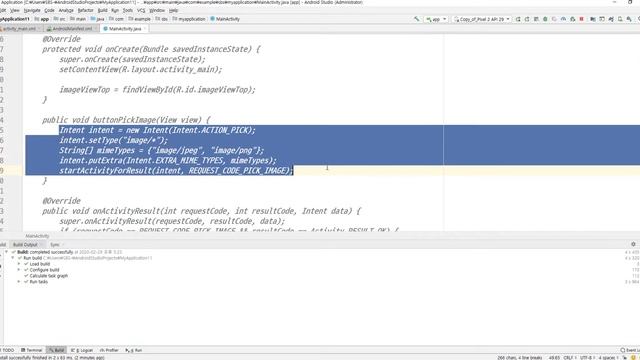Open the Help menu
640x360 pixels.
tap(173, 10)
